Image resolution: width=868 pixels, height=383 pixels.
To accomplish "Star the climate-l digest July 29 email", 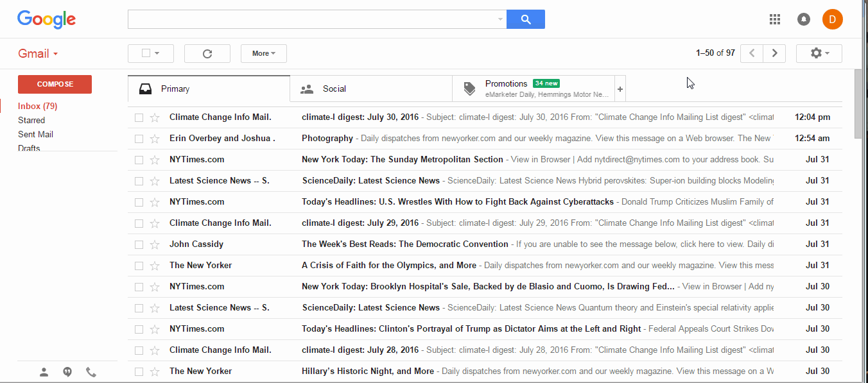I will pos(154,223).
